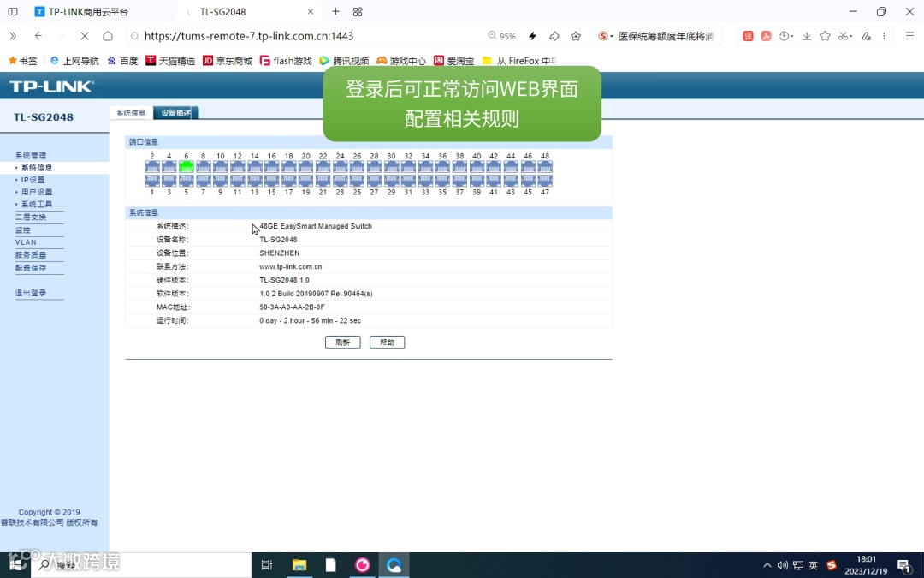Click the 医保统筹 search box
Image resolution: width=924 pixels, height=578 pixels.
coord(666,36)
